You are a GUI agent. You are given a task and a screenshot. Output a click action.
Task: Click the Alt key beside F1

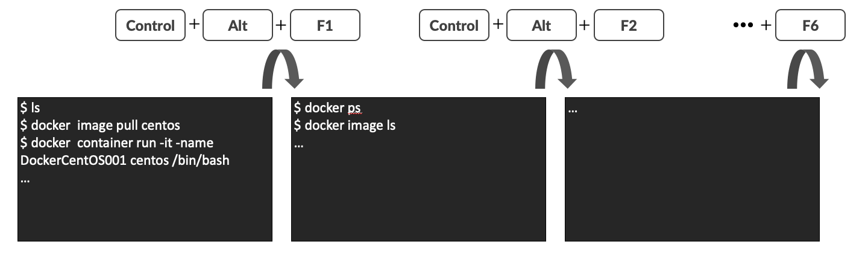pyautogui.click(x=238, y=25)
